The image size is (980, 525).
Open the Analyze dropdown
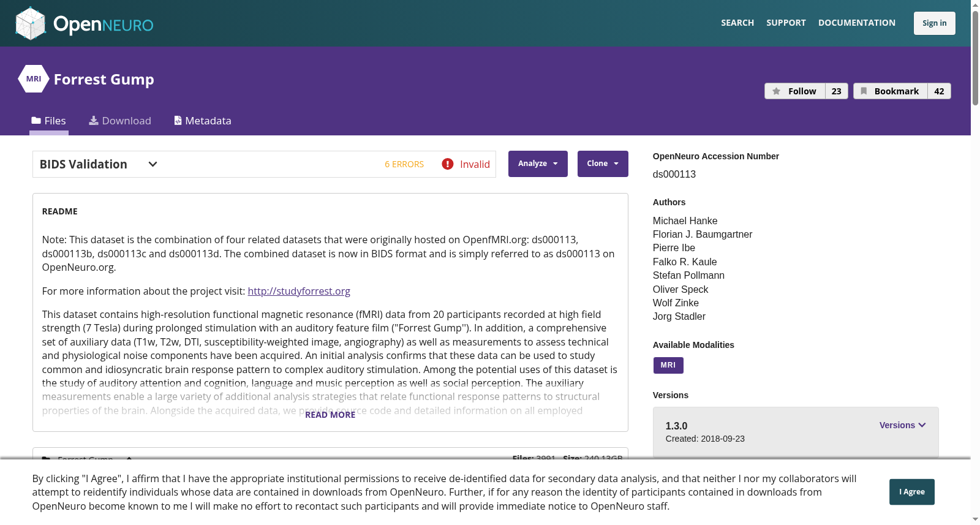538,164
